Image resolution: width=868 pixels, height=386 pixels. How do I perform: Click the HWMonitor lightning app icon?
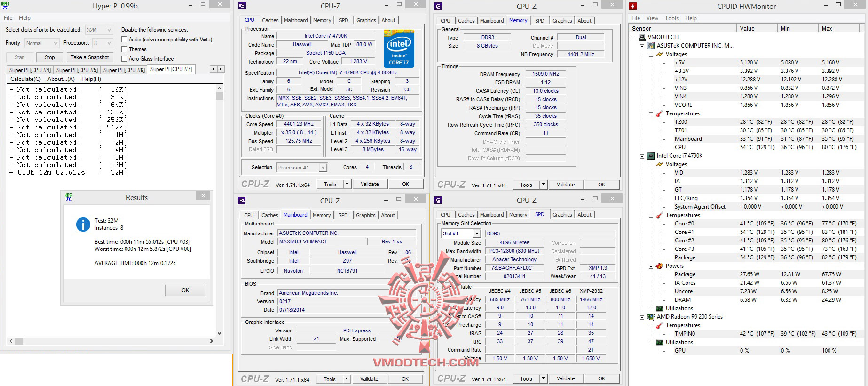coord(633,6)
